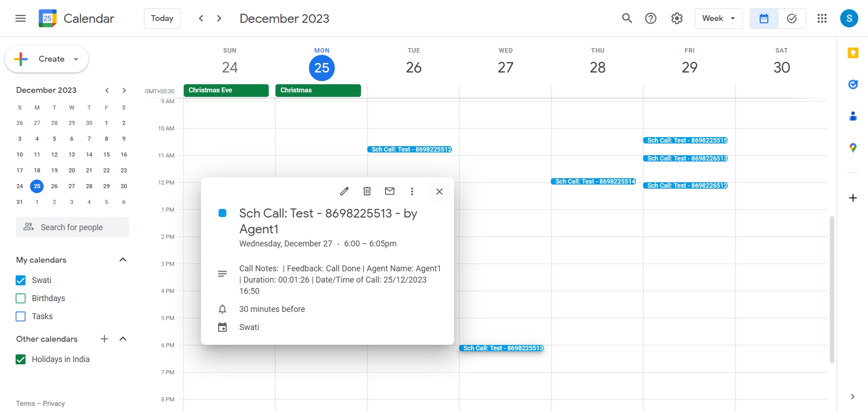This screenshot has height=412, width=868.
Task: Click the Search for people field
Action: point(72,227)
